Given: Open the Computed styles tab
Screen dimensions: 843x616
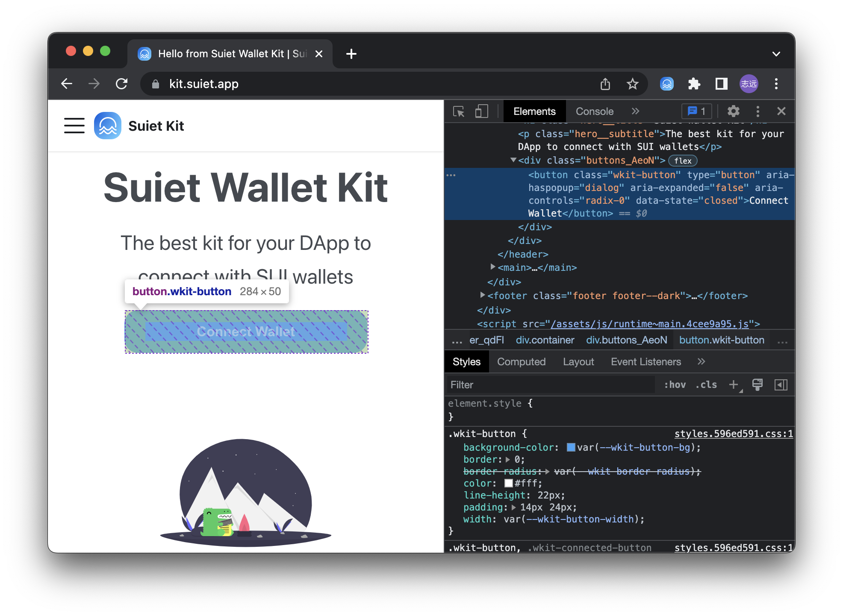Looking at the screenshot, I should tap(522, 361).
